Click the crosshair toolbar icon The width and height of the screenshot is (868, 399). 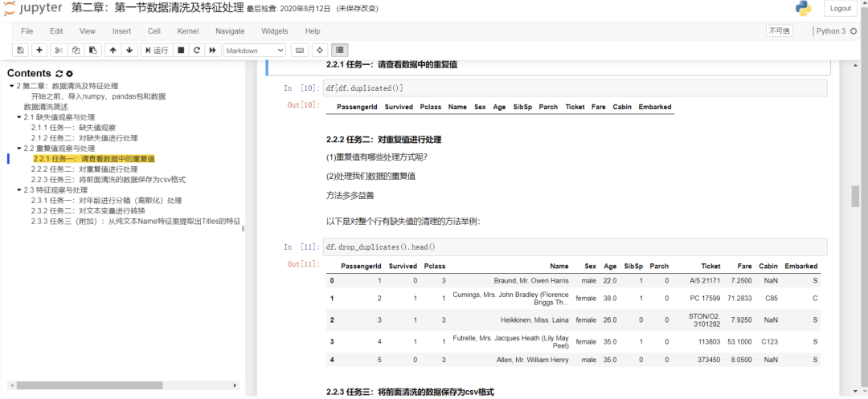[x=319, y=51]
